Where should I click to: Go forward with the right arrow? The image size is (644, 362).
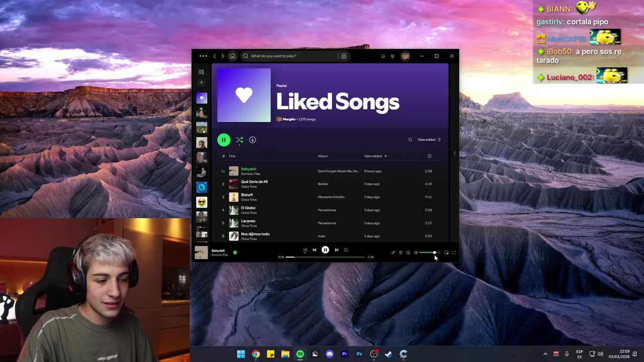[222, 56]
